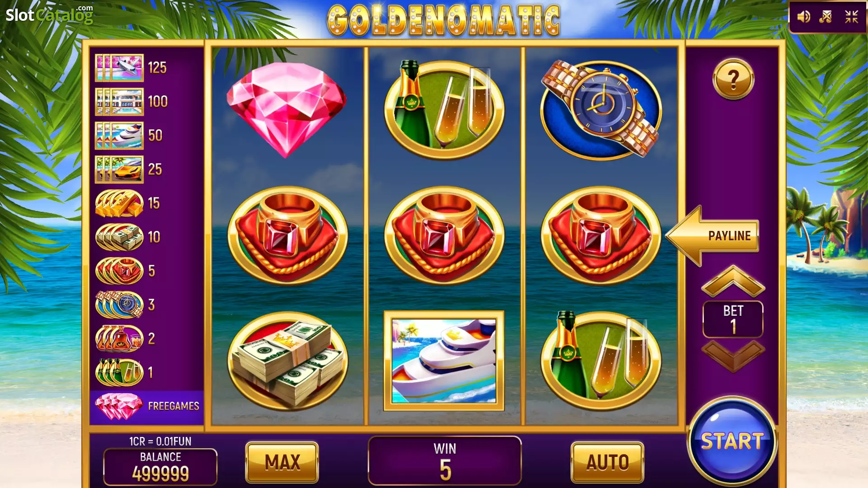Click the blue START spin button
Image resolution: width=868 pixels, height=488 pixels.
pos(732,441)
